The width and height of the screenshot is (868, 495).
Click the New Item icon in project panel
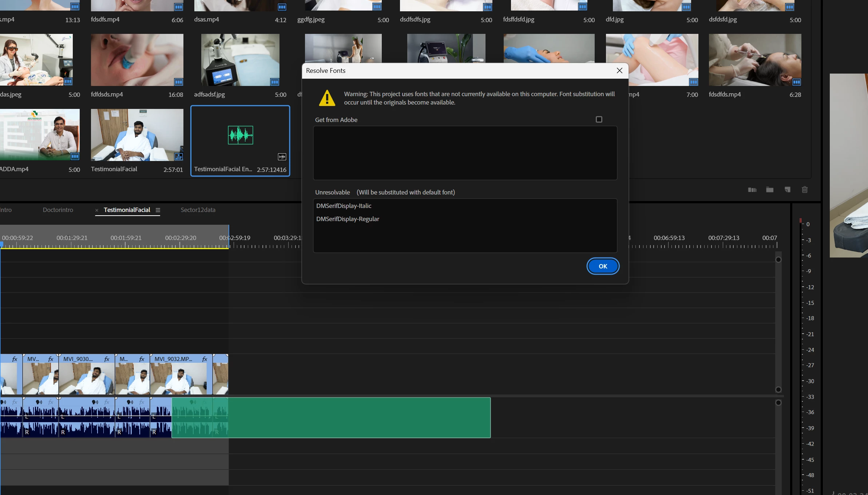tap(787, 190)
